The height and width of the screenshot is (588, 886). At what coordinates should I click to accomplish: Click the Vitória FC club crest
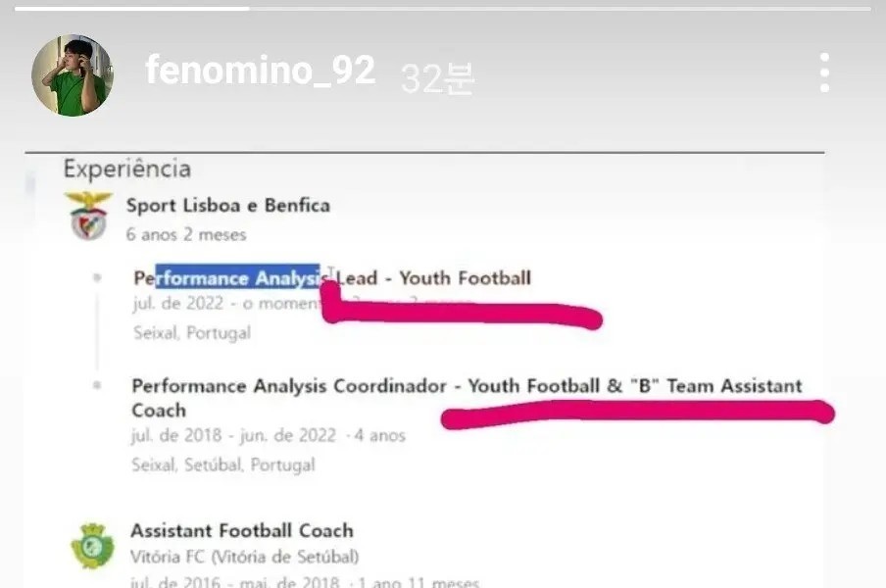tap(92, 545)
